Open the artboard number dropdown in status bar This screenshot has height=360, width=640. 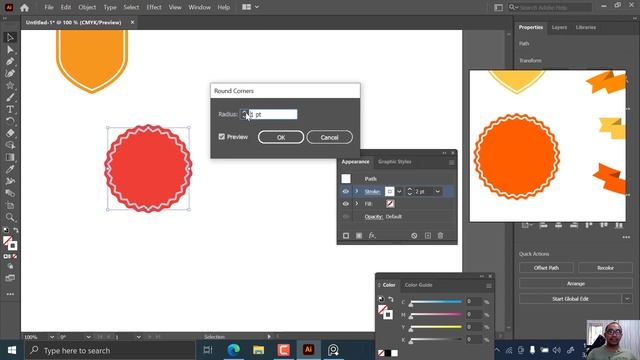point(139,337)
